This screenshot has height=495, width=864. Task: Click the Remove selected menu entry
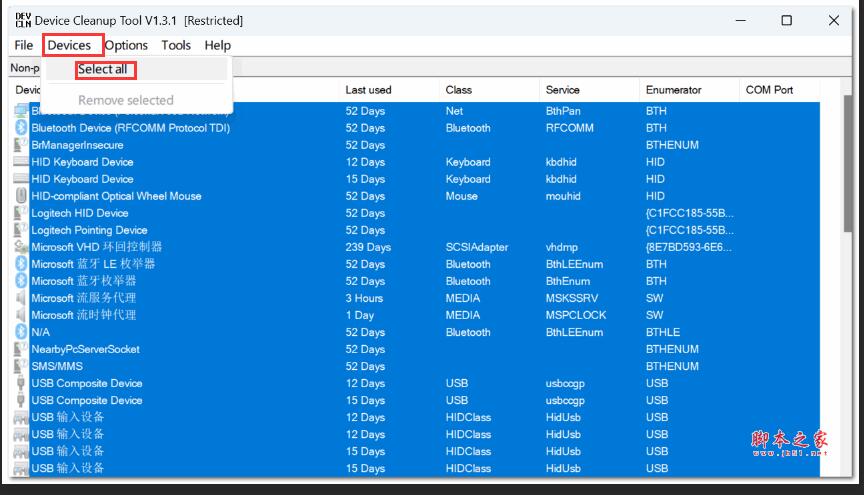126,100
